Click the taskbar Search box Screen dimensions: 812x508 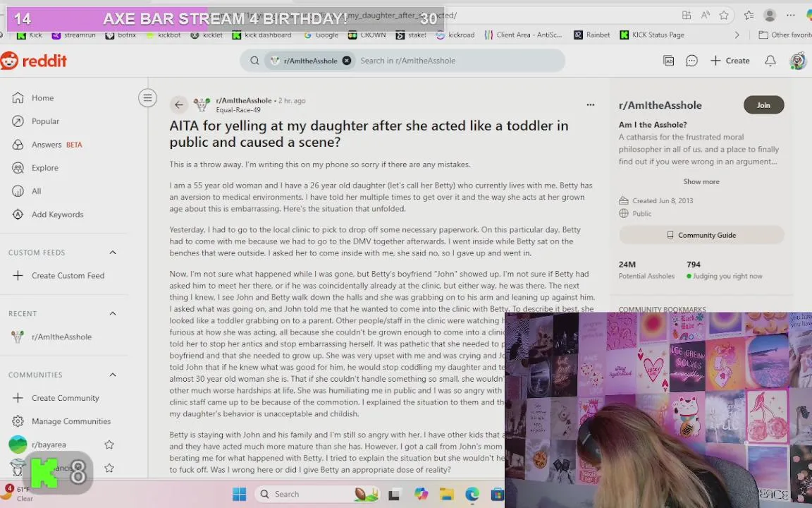[317, 494]
